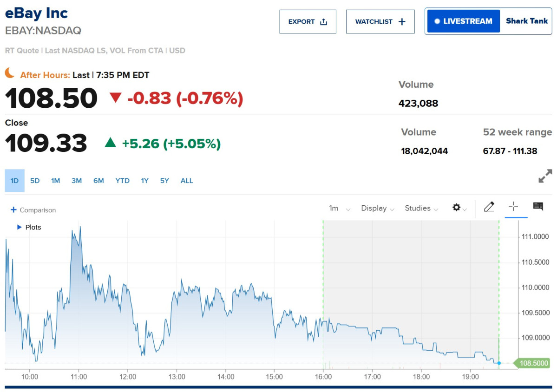The image size is (557, 392).
Task: Select the 6M time range tab
Action: [99, 181]
